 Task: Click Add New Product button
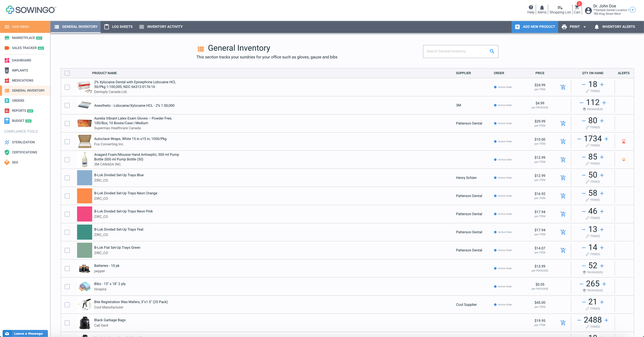pyautogui.click(x=535, y=27)
